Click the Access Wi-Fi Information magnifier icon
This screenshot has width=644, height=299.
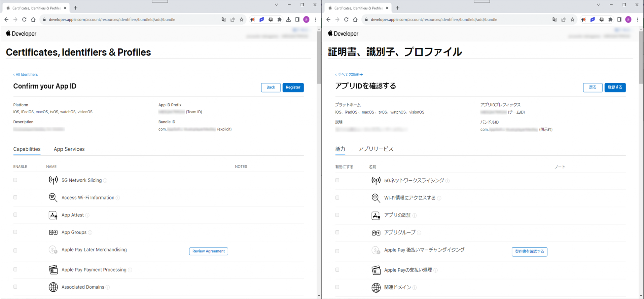click(x=53, y=197)
